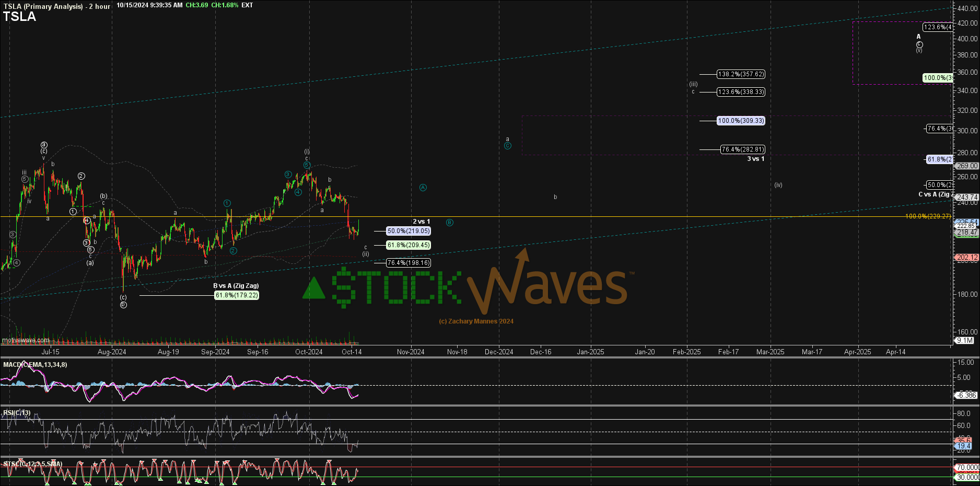This screenshot has width=980, height=486.
Task: Click the 50.0%(219.05) retracement label
Action: click(x=409, y=231)
